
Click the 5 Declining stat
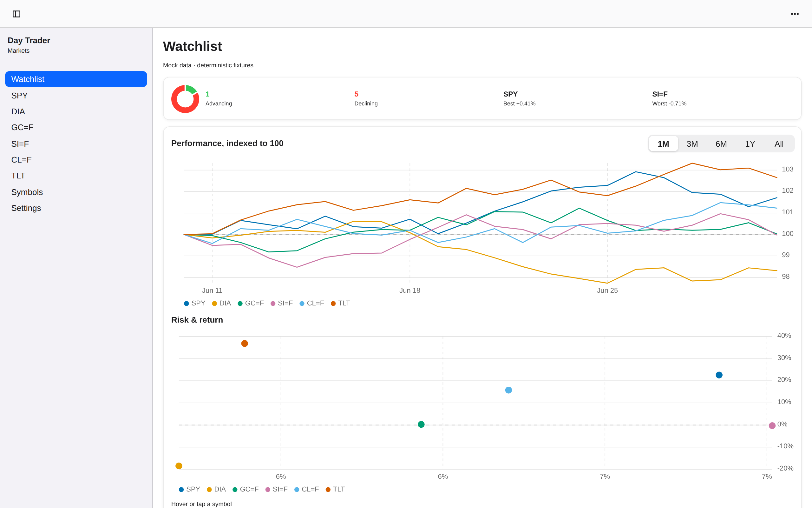(366, 98)
